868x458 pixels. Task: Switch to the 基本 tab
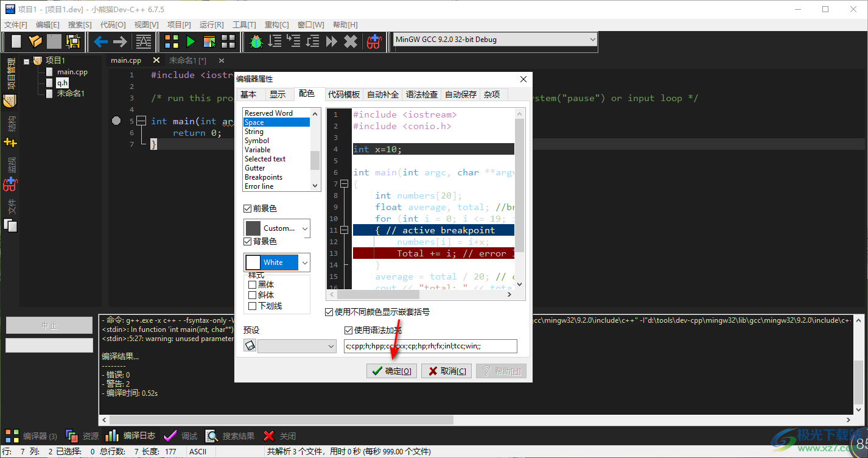[x=248, y=94]
